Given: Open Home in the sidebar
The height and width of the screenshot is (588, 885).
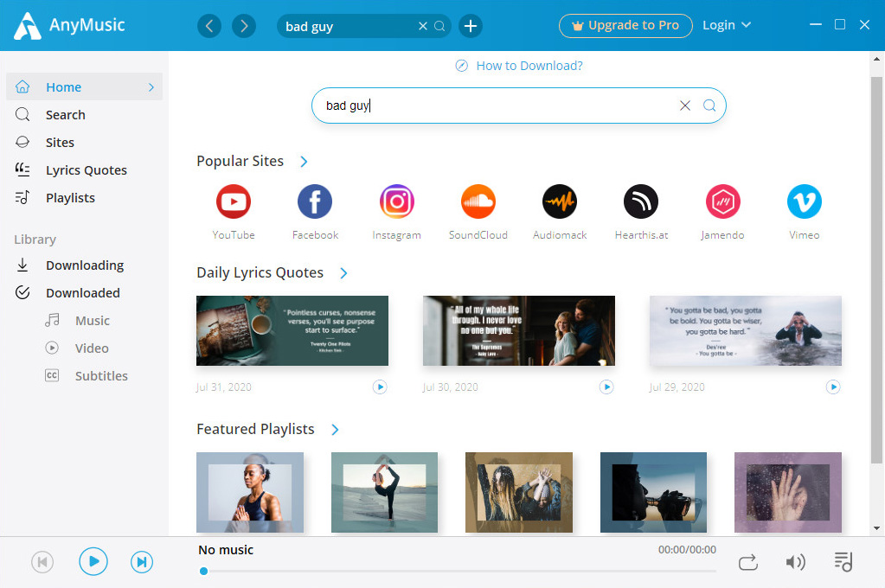Looking at the screenshot, I should [x=84, y=86].
